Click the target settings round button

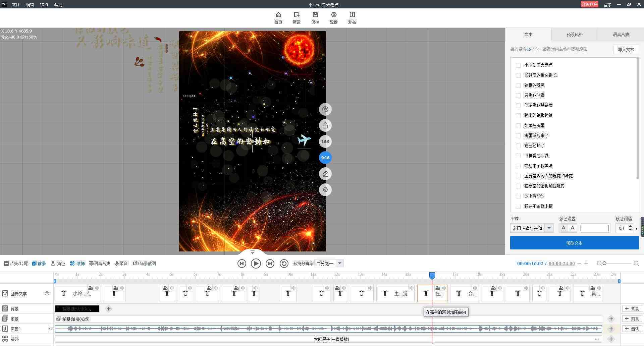pos(325,190)
